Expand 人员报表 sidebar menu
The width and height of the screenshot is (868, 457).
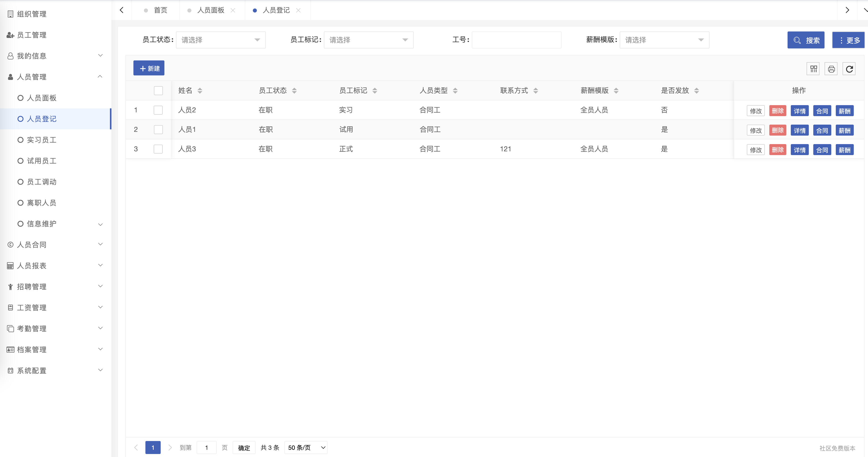point(56,266)
